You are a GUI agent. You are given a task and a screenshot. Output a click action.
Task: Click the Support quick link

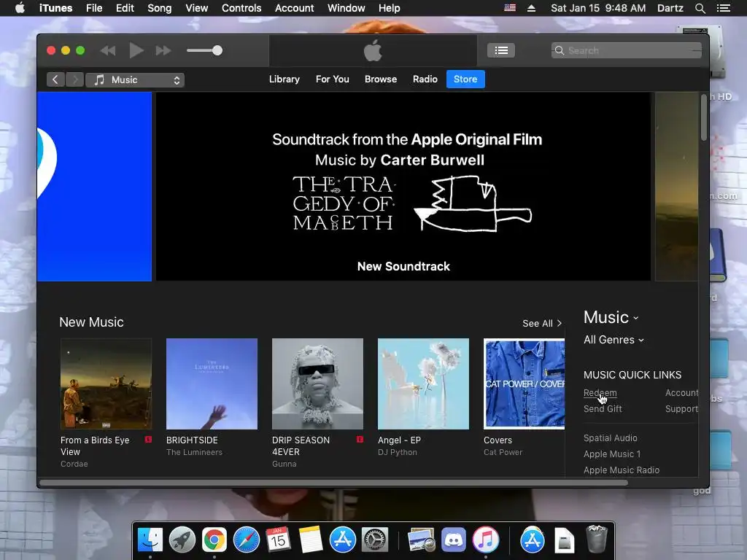click(682, 408)
